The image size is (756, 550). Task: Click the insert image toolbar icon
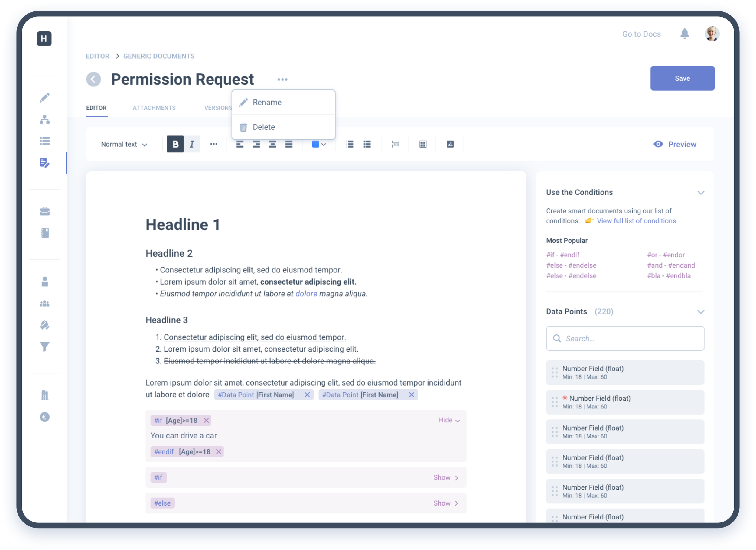(x=450, y=144)
